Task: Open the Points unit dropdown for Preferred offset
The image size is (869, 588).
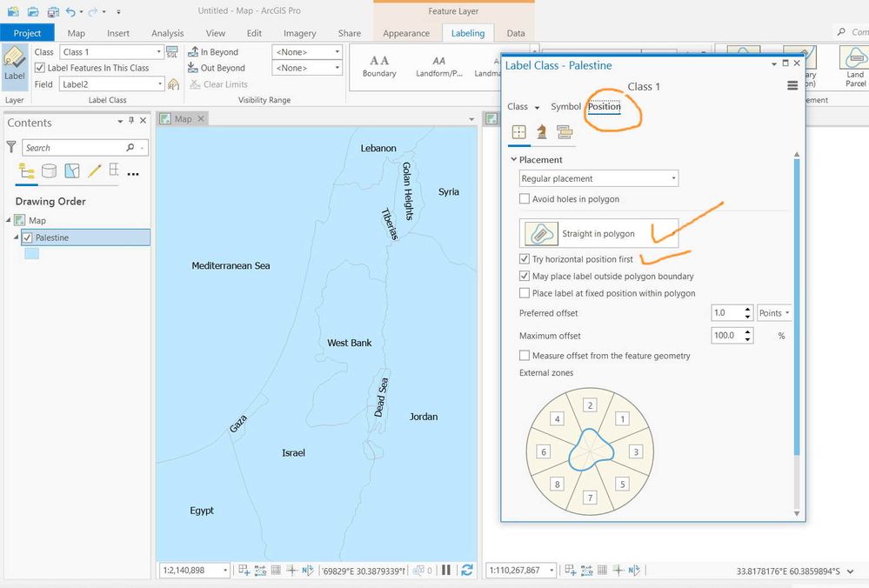Action: [774, 313]
